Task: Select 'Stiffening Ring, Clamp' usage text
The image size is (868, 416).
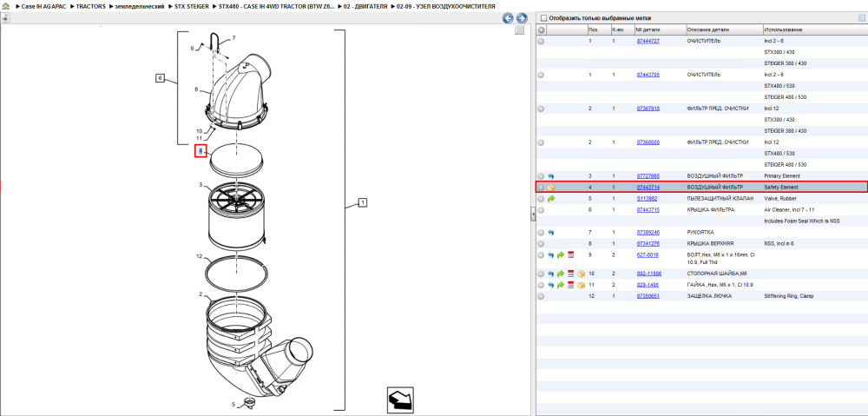Action: [789, 296]
